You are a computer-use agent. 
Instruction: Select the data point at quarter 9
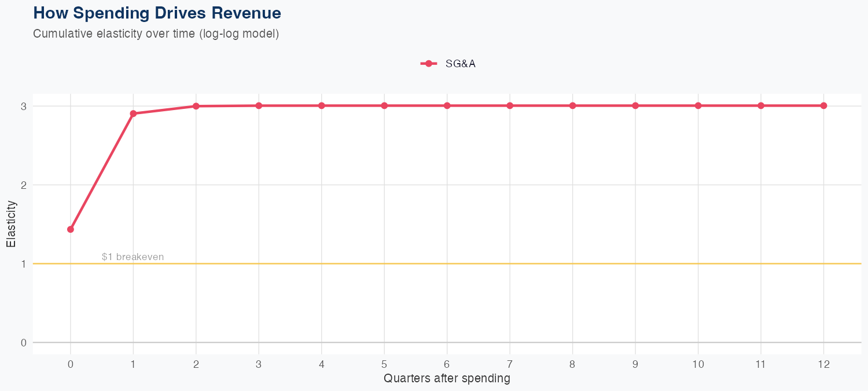pos(635,105)
